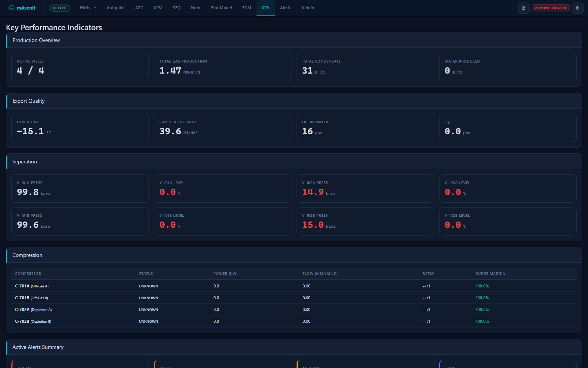Click the green dot inside the LIVE pill
This screenshot has width=588, height=368.
coord(54,7)
